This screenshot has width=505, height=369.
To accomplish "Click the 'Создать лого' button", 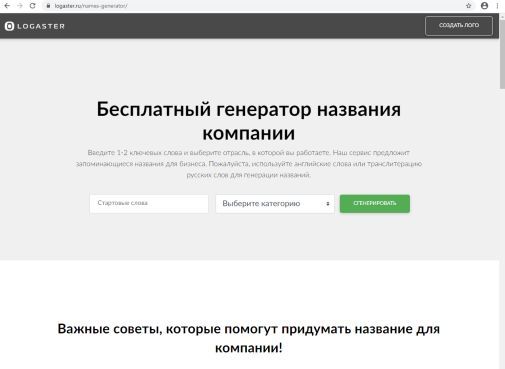I will click(x=459, y=25).
